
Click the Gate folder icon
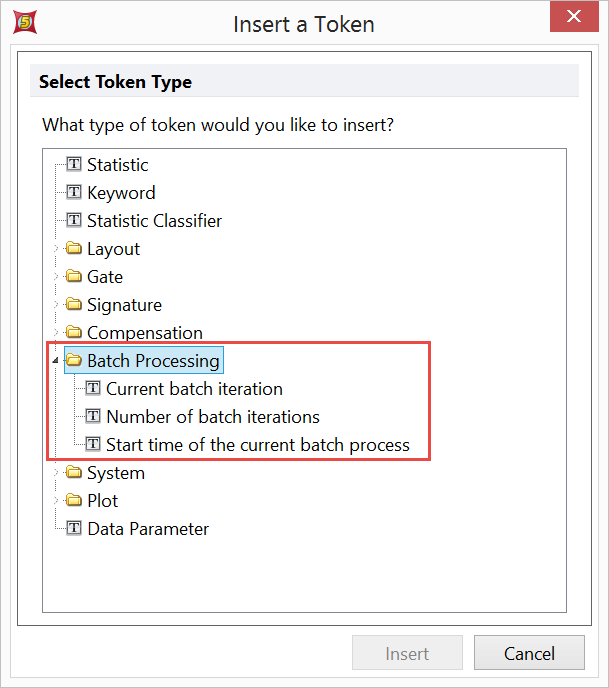74,276
